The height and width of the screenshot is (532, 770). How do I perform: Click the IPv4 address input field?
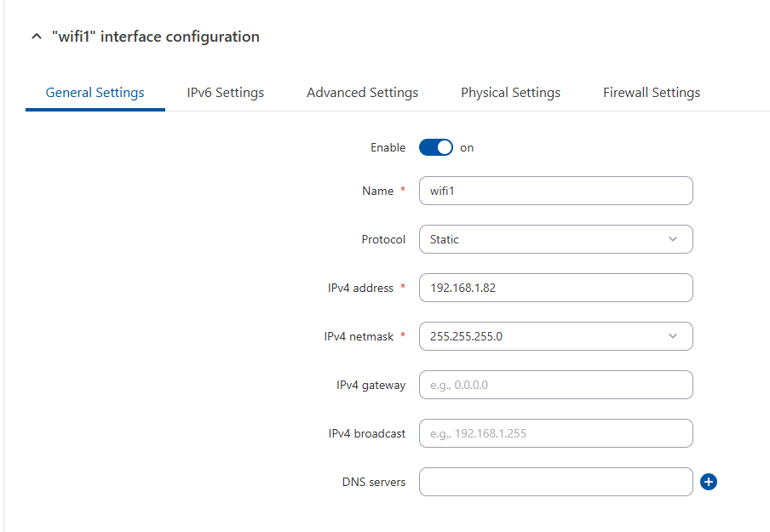tap(555, 288)
